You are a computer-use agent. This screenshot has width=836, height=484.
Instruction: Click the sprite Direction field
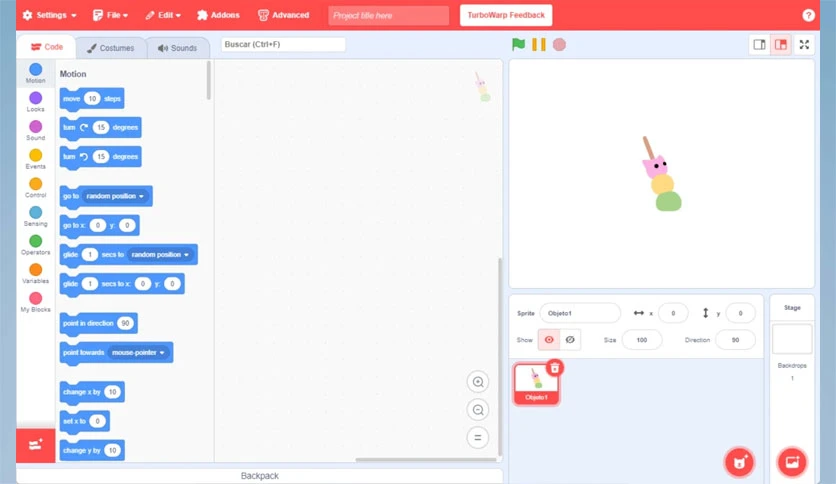735,340
